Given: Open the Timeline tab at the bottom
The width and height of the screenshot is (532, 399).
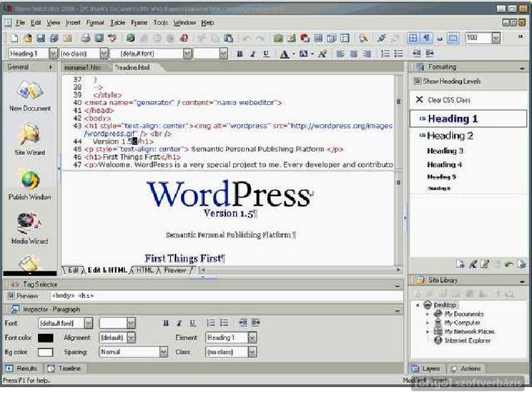Looking at the screenshot, I should [65, 368].
